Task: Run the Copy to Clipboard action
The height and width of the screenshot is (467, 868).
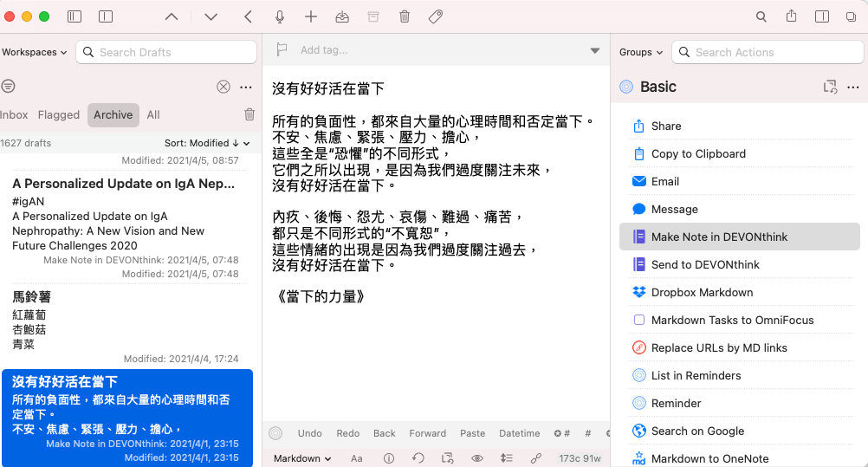Action: [740, 153]
